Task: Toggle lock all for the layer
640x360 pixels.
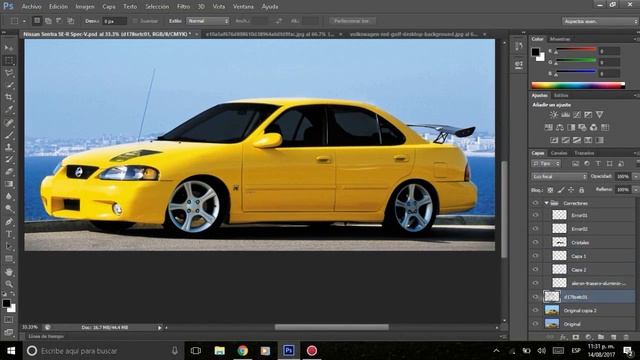Action: (x=582, y=190)
